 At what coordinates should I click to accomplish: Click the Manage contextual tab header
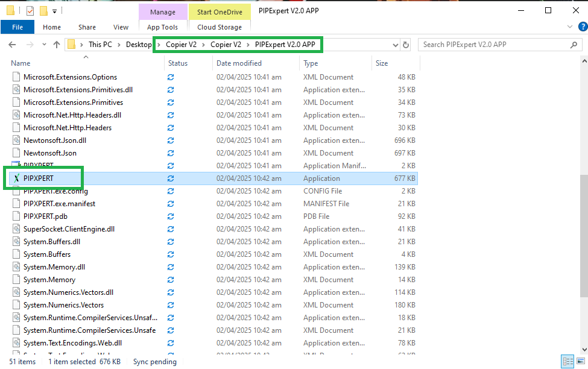(x=163, y=12)
